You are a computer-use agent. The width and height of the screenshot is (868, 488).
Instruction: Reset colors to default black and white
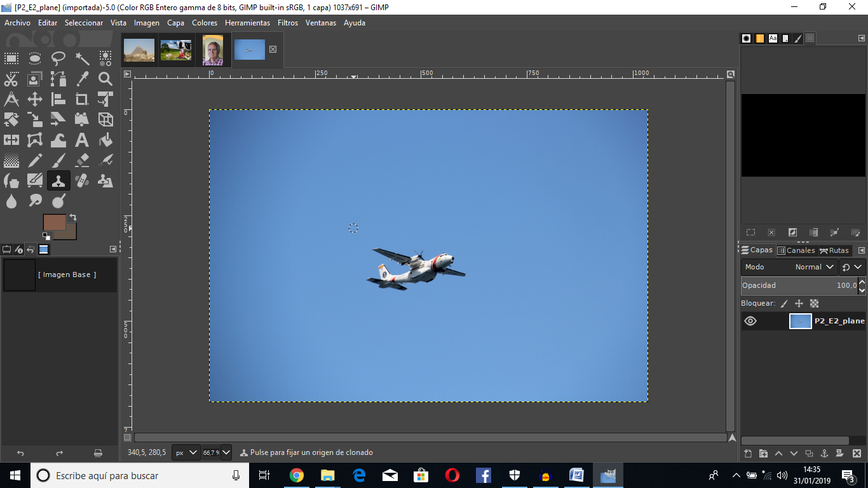(x=46, y=236)
